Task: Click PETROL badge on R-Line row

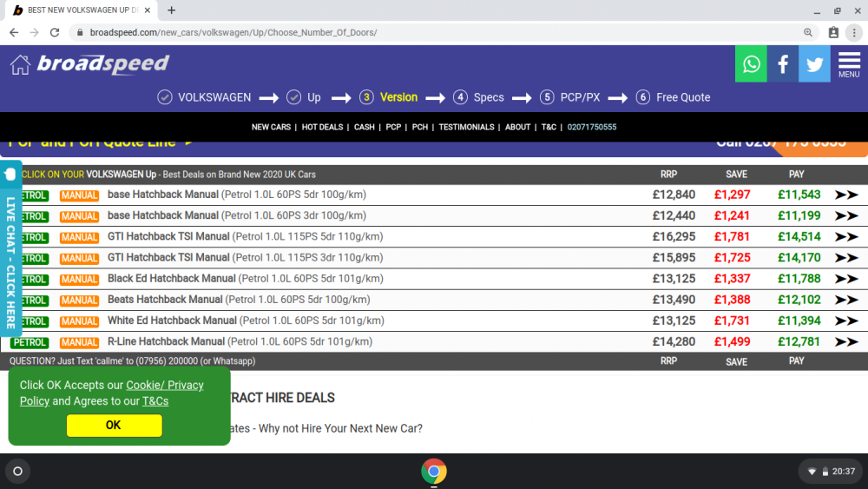Action: [x=30, y=343]
